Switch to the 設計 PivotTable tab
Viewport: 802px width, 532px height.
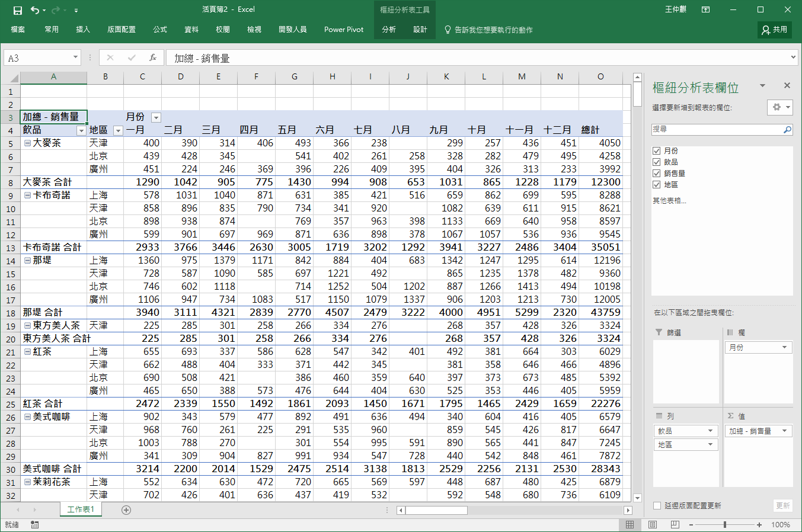click(420, 30)
